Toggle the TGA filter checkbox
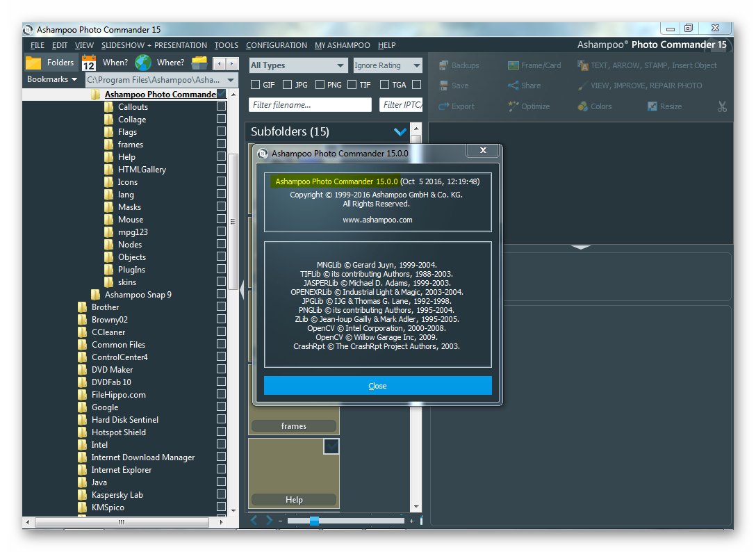The image size is (756, 552). pos(384,84)
